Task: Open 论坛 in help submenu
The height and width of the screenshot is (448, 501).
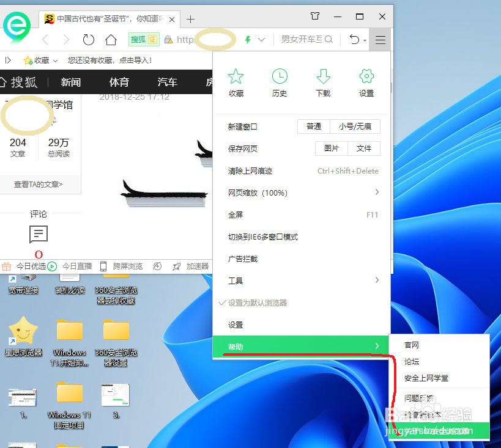Action: tap(439, 361)
